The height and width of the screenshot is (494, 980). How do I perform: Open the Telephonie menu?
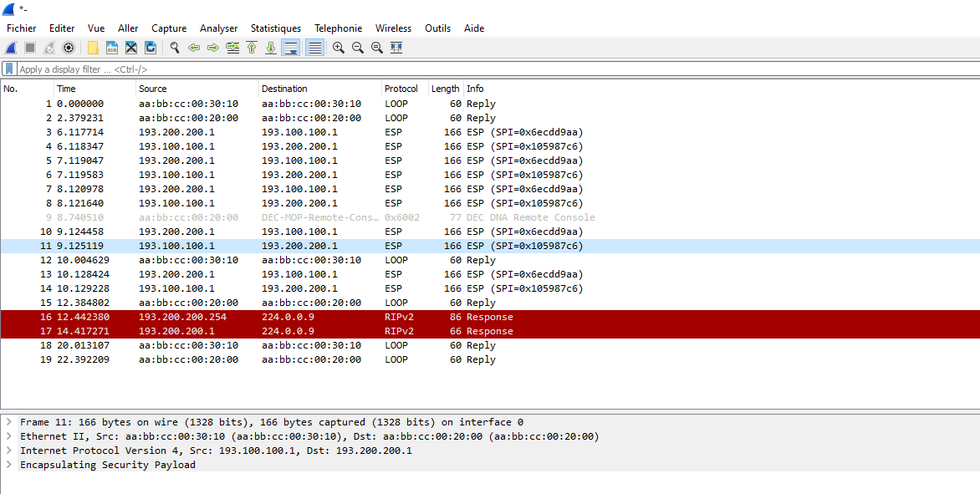(x=338, y=28)
